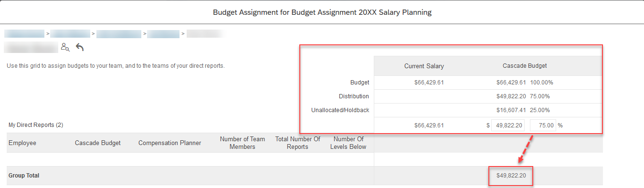Click Number of Team Members column header
Screen dimensions: 644x188
(243, 143)
